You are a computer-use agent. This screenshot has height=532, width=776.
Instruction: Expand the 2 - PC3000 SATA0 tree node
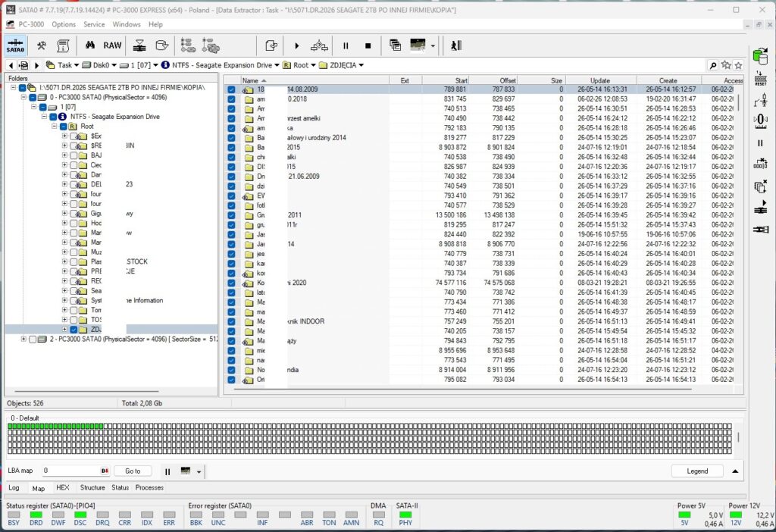(x=23, y=340)
